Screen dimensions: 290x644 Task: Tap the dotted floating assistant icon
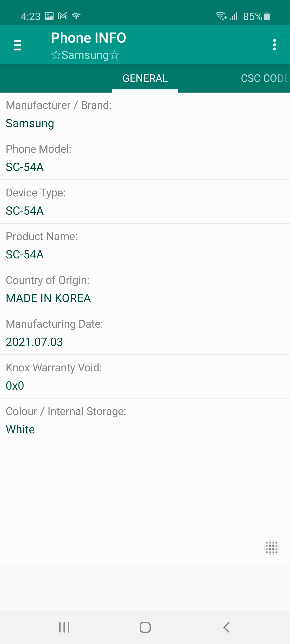[271, 547]
